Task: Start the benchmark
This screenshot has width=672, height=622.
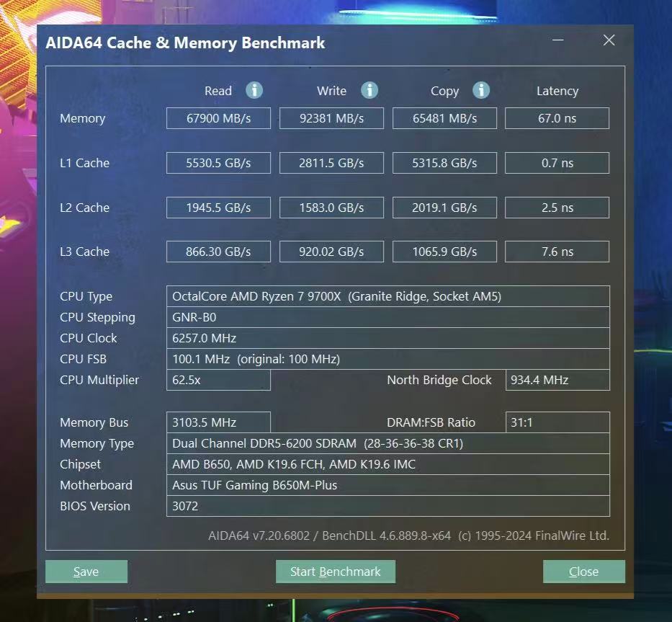Action: 335,572
